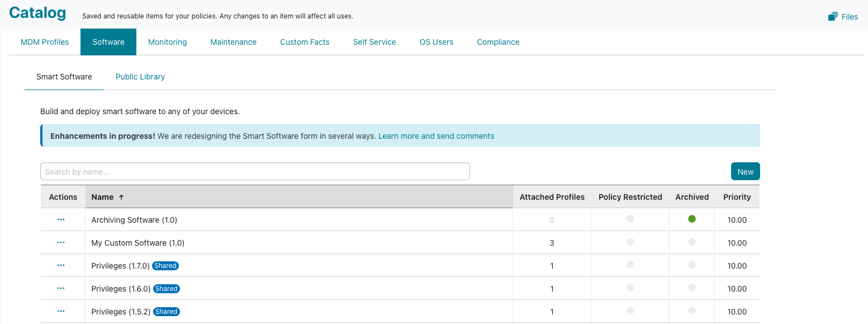Click Policy Restricted dot for My Custom Software
The height and width of the screenshot is (324, 868).
(630, 242)
